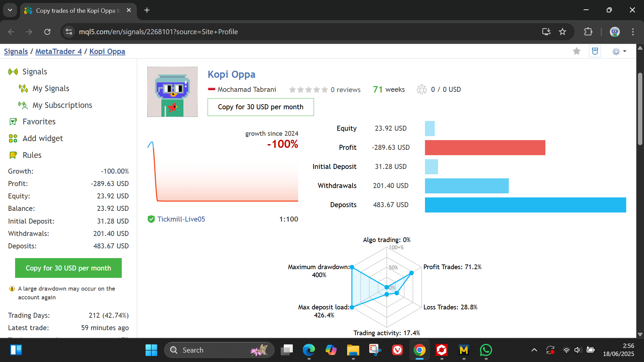
Task: Click the page vertical scrollbar thumb
Action: (x=640, y=109)
